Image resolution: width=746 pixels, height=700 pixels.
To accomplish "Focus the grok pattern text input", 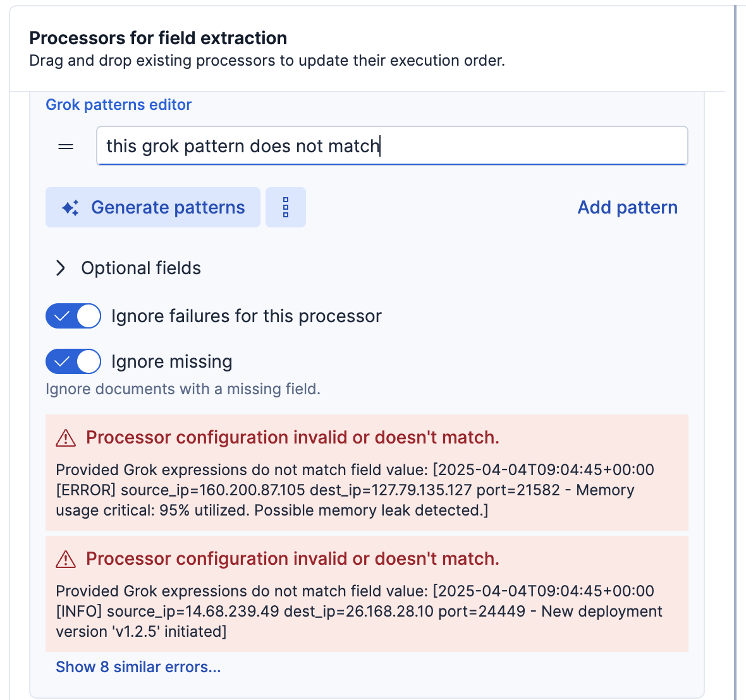I will coord(392,146).
